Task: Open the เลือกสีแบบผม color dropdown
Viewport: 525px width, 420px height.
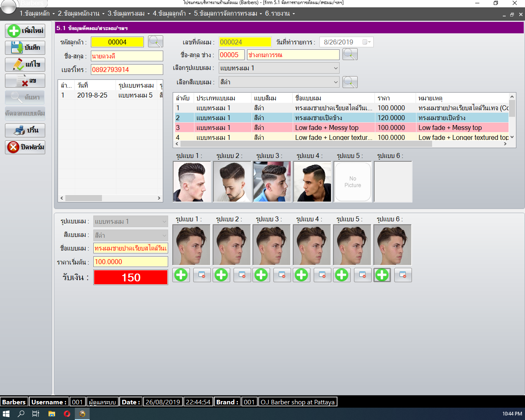Action: [335, 82]
